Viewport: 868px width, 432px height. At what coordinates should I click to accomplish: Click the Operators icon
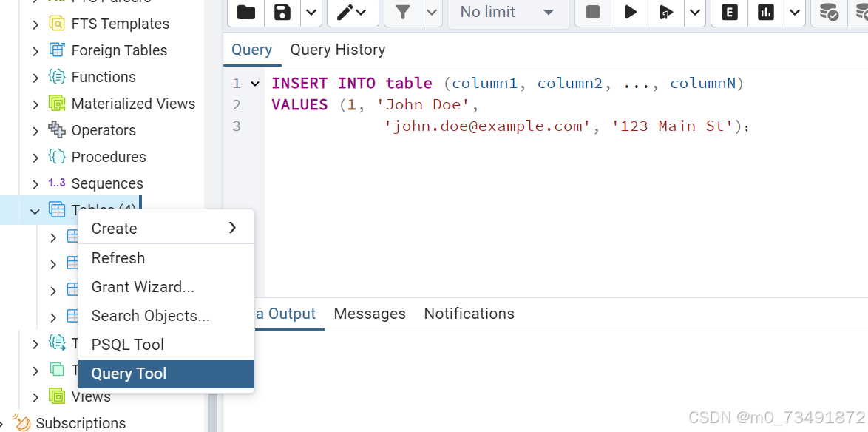[57, 129]
